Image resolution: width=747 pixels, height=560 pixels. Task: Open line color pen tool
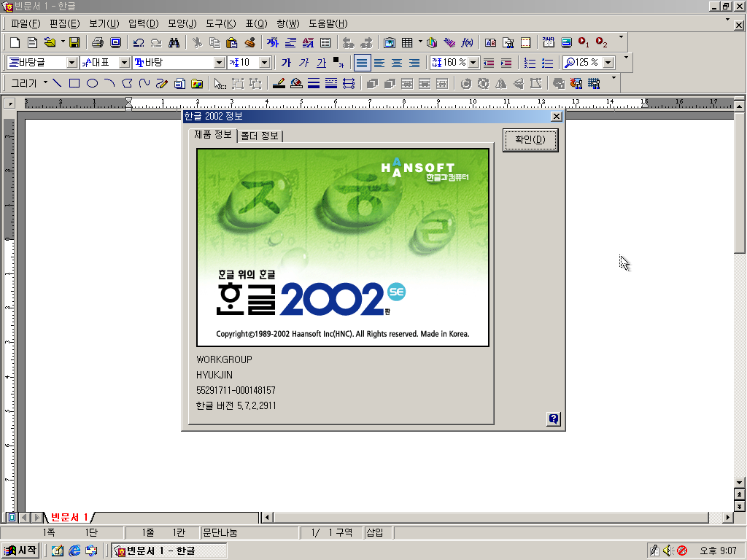tap(279, 83)
